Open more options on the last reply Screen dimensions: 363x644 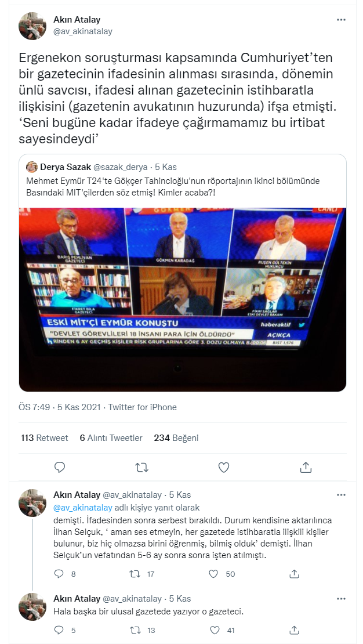point(342,598)
